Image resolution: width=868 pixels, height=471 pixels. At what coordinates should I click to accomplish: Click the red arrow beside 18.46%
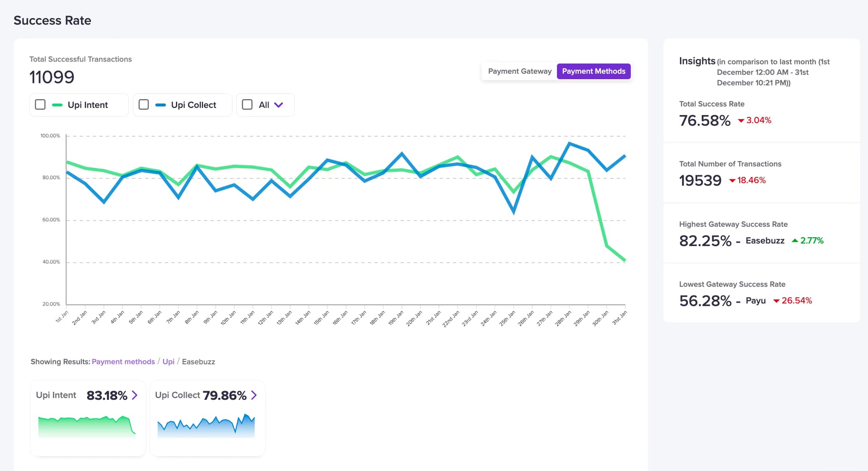[733, 181]
